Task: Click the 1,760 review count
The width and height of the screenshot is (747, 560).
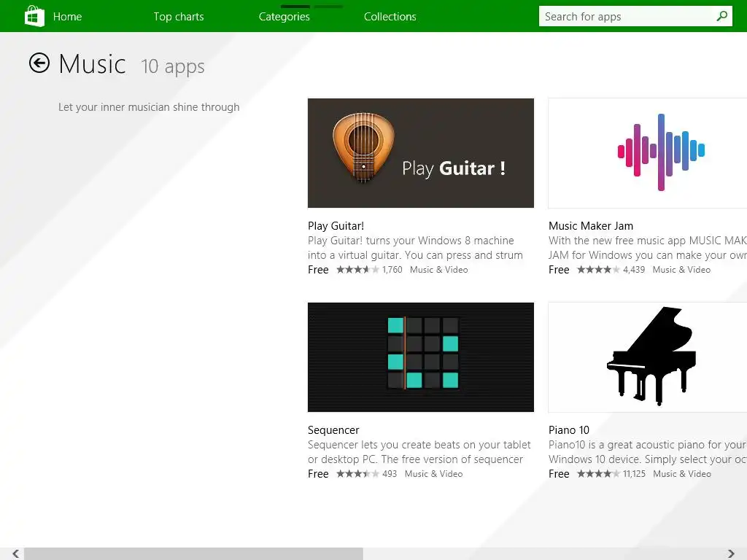Action: coord(392,270)
